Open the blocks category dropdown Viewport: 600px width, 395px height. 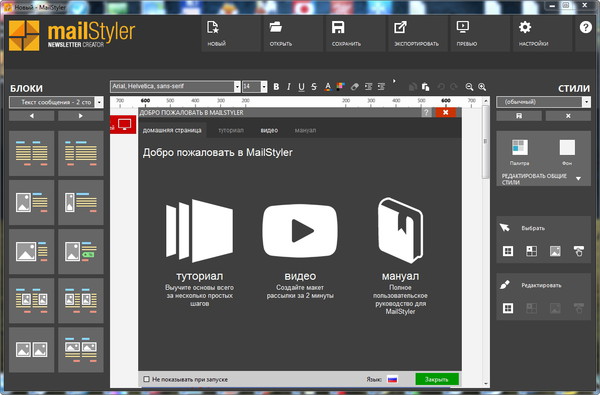coord(99,102)
